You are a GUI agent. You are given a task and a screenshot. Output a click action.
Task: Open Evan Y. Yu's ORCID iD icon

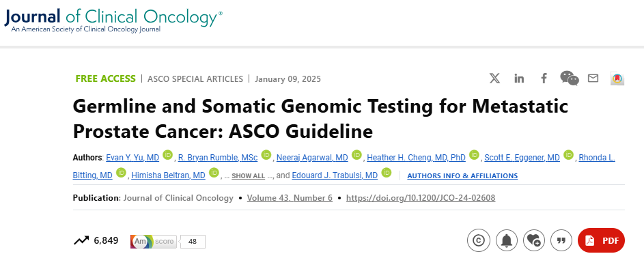coord(167,155)
